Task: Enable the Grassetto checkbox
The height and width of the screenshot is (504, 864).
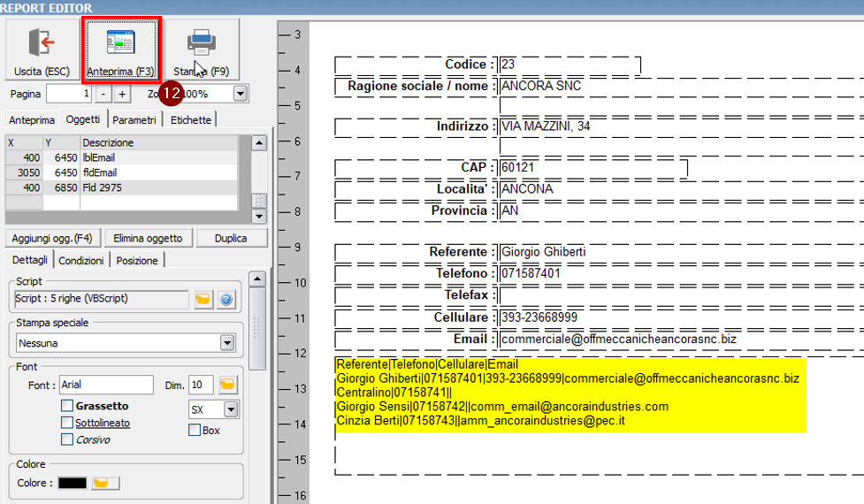Action: pos(67,406)
